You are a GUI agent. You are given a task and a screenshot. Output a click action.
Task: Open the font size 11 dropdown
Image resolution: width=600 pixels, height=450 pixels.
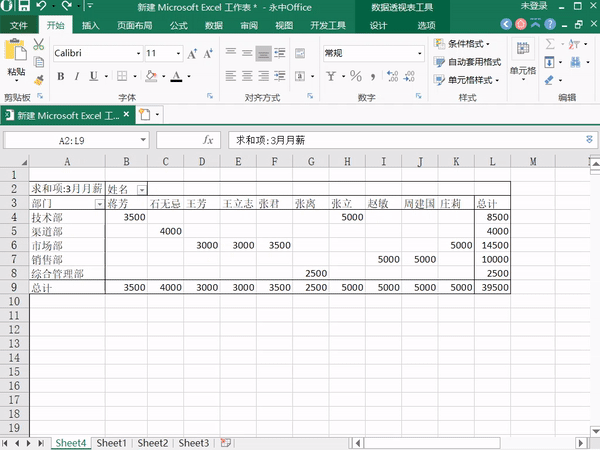(178, 53)
